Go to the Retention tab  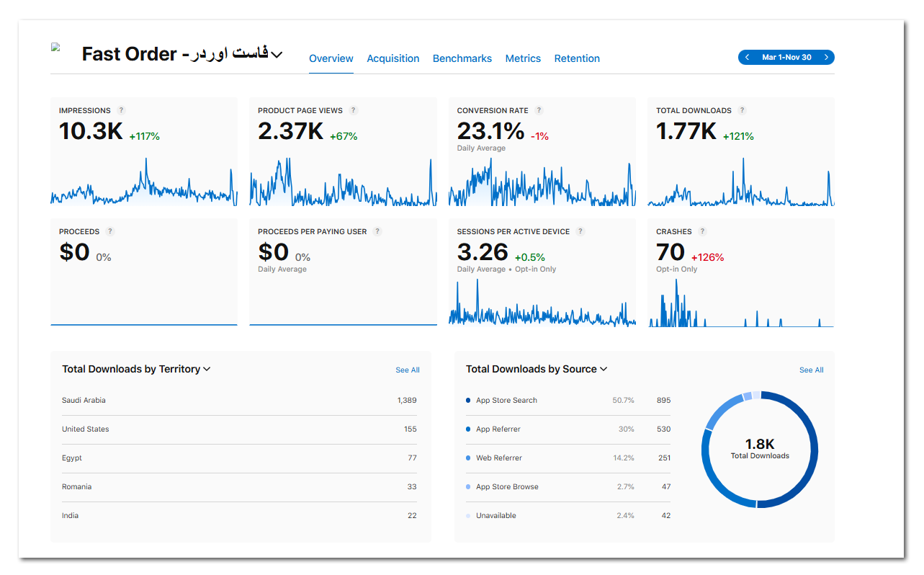tap(577, 58)
